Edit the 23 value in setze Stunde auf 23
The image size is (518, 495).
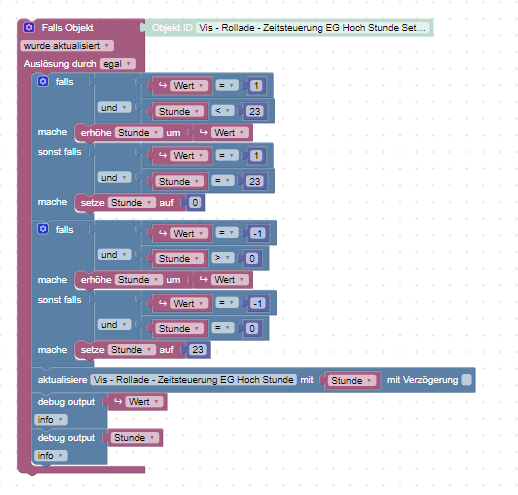pos(198,350)
